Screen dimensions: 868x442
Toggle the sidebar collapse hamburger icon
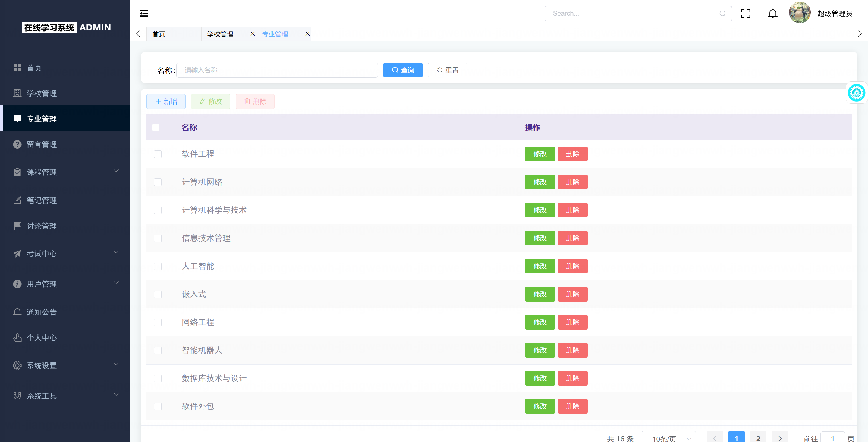click(143, 14)
